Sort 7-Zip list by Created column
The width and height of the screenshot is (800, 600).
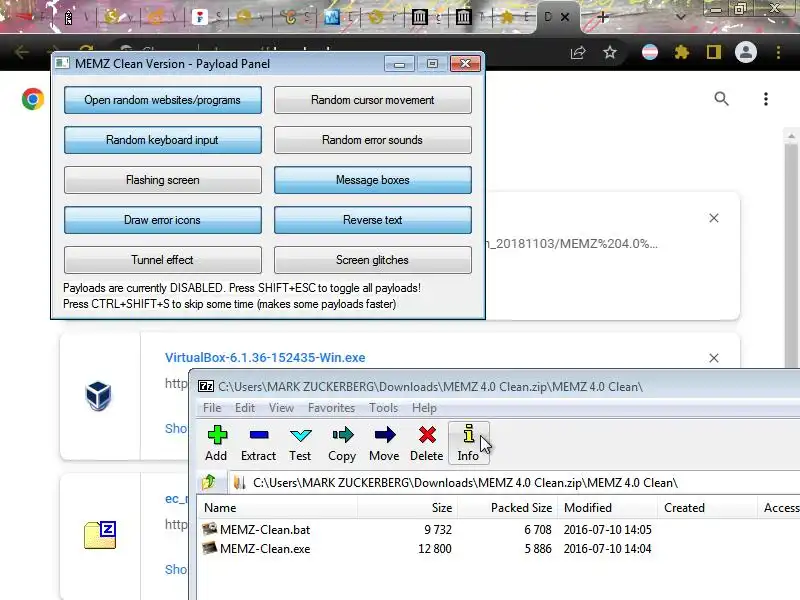(x=707, y=508)
